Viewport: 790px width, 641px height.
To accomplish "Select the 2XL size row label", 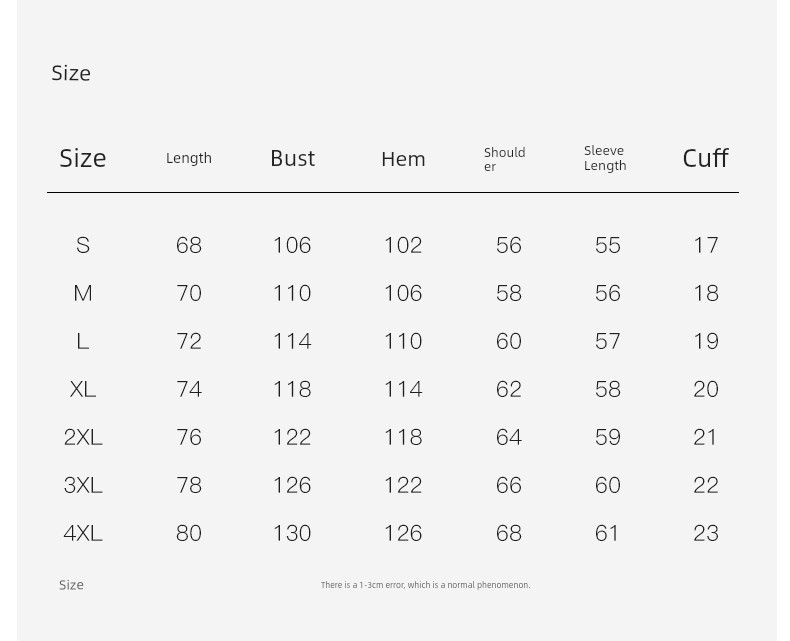I will pos(83,437).
